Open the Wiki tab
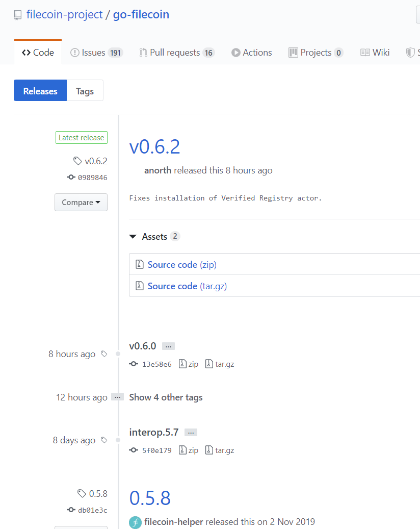 click(375, 53)
